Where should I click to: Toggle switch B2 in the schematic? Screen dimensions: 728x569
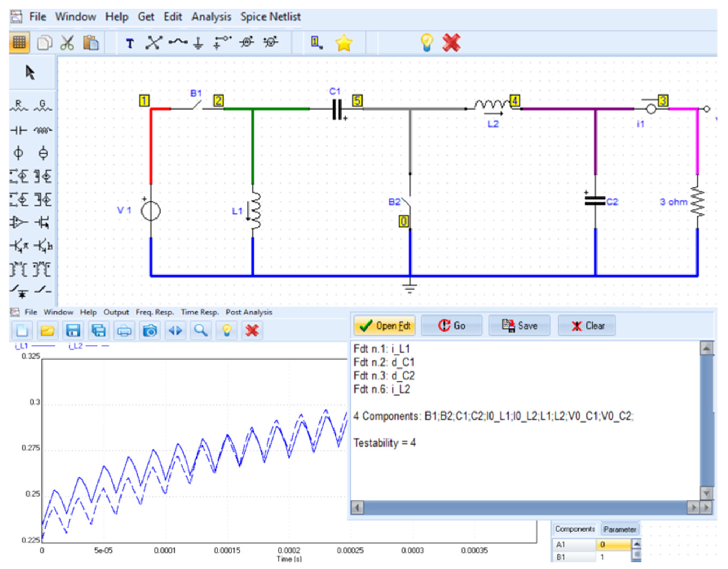coord(407,201)
